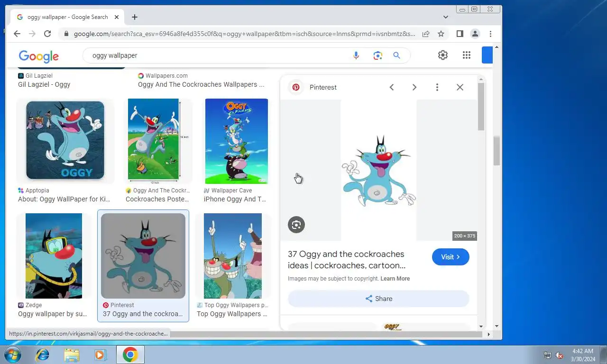Open the selected Pinterest Oggy thumbnail
The width and height of the screenshot is (607, 364).
pyautogui.click(x=143, y=256)
